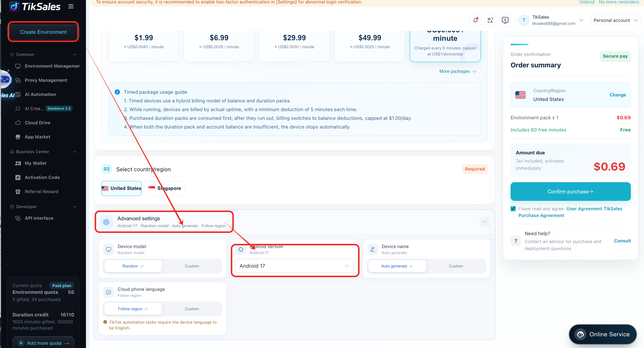Click No more reminders link

(619, 2)
